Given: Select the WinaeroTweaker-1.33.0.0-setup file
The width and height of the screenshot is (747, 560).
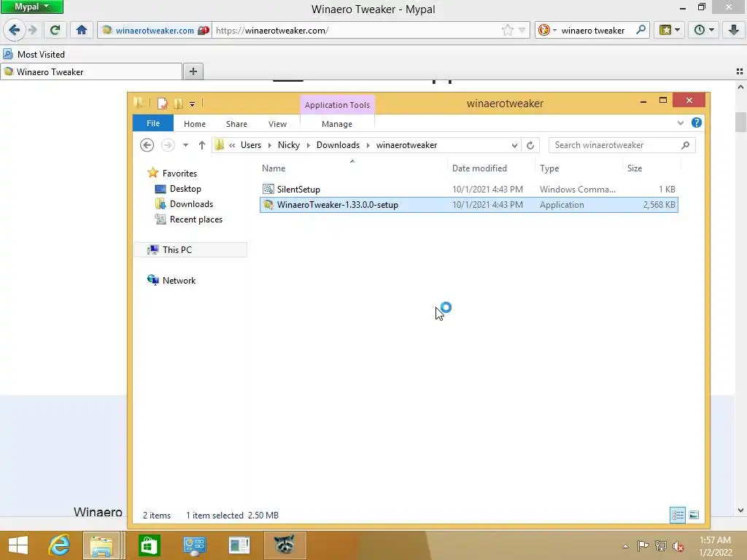Looking at the screenshot, I should 469,205.
